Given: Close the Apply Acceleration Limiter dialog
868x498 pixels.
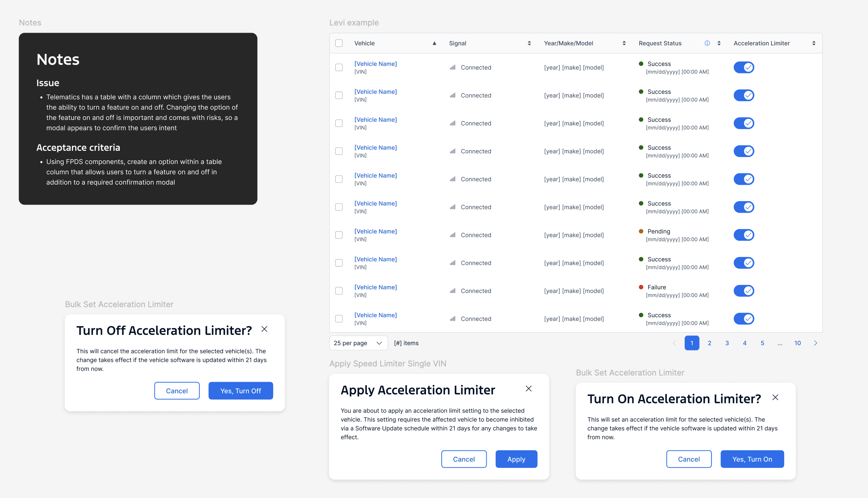Looking at the screenshot, I should (528, 389).
